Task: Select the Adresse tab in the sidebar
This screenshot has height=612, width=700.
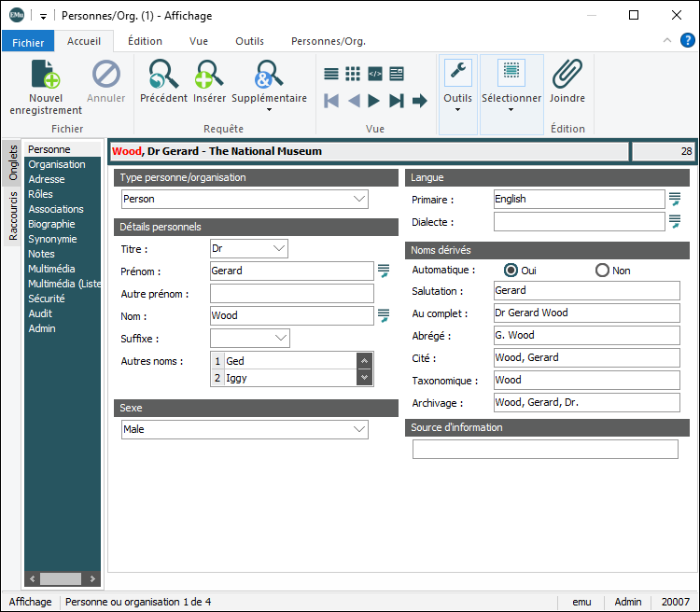Action: click(47, 179)
